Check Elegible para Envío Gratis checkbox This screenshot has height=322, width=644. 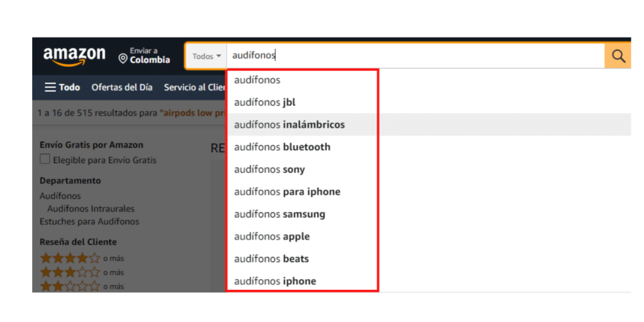[45, 159]
